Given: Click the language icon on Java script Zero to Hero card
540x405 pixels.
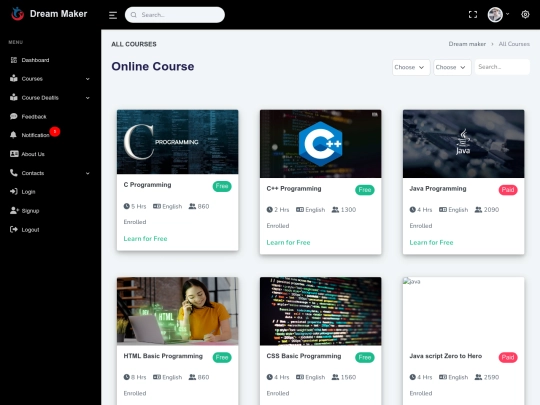Looking at the screenshot, I should coord(443,377).
